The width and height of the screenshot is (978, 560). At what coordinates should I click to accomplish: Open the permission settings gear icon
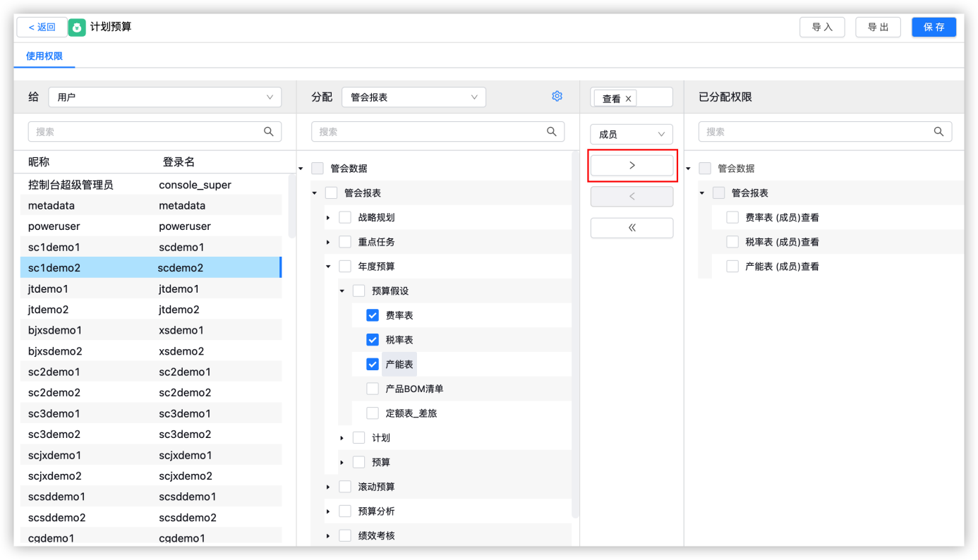[557, 96]
